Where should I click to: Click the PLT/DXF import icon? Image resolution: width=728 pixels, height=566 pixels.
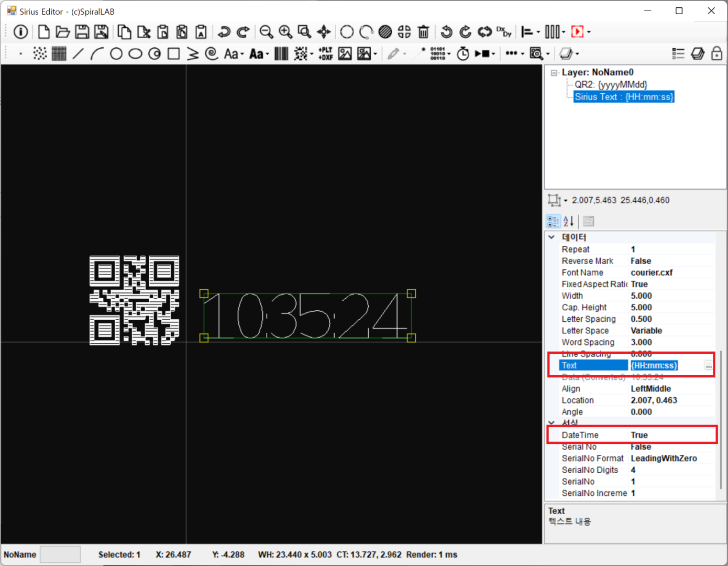tap(325, 53)
